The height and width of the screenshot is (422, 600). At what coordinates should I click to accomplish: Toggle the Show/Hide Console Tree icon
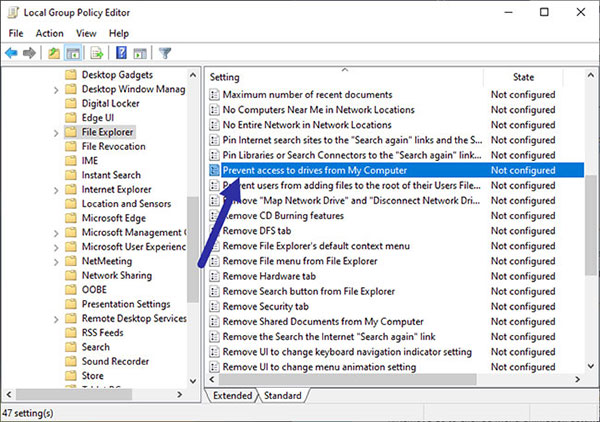tap(73, 53)
